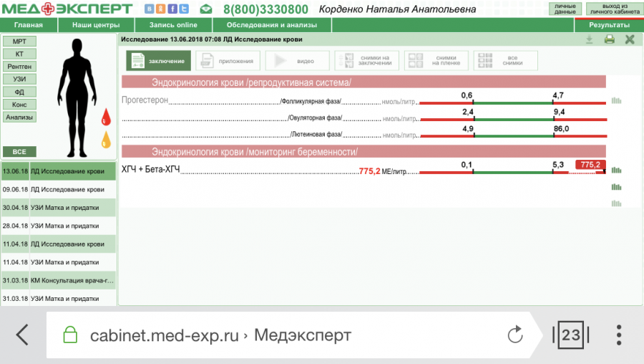Filter results by МРТ
This screenshot has width=644, height=364.
(x=19, y=41)
